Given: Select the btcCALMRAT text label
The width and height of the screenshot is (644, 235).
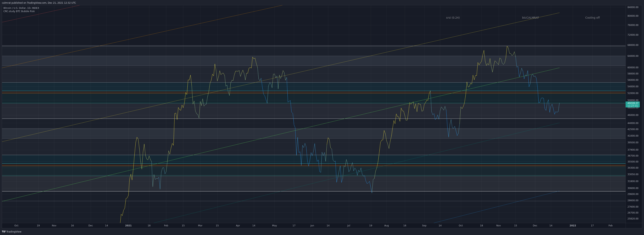Looking at the screenshot, I should 530,18.
